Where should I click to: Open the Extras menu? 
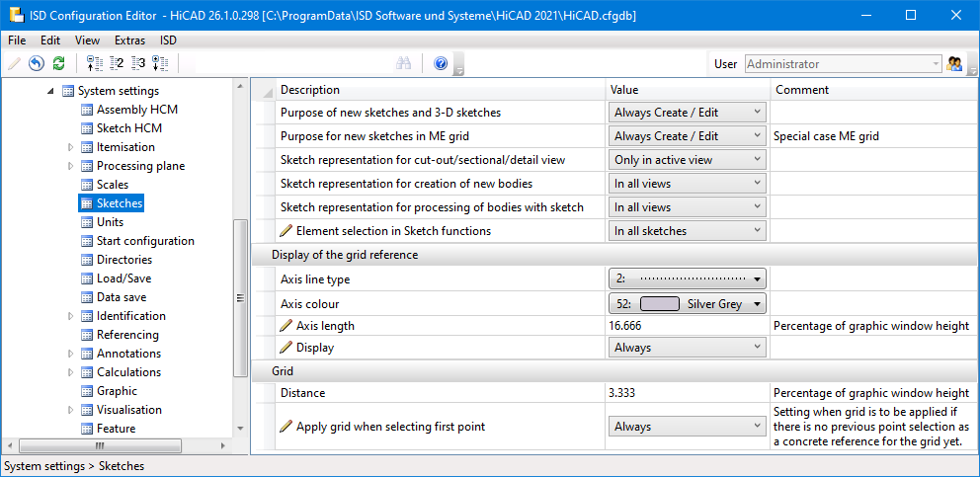[x=129, y=40]
